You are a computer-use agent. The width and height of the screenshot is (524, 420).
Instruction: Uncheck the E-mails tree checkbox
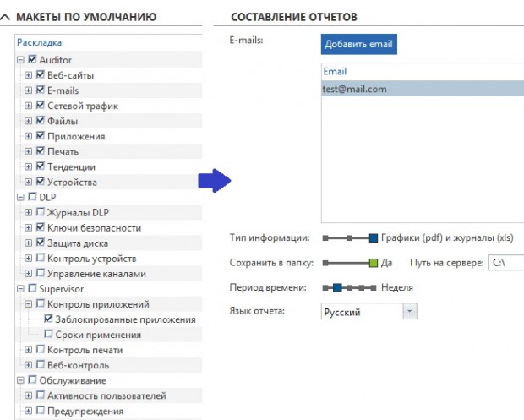41,90
